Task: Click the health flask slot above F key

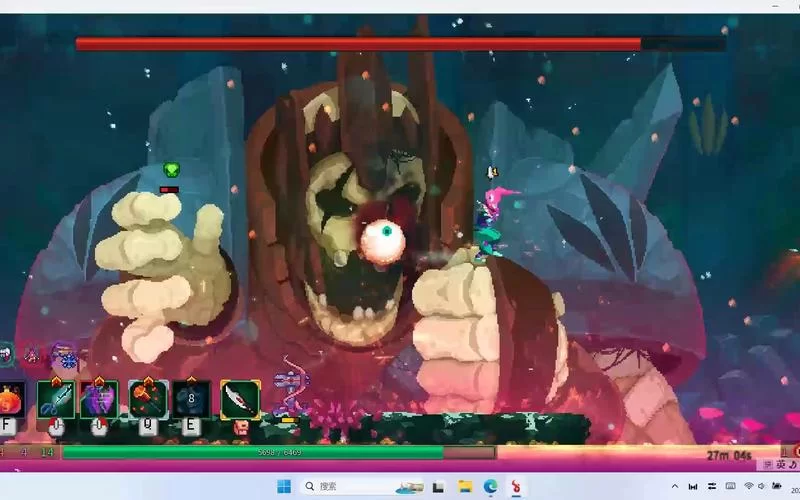Action: (x=11, y=399)
